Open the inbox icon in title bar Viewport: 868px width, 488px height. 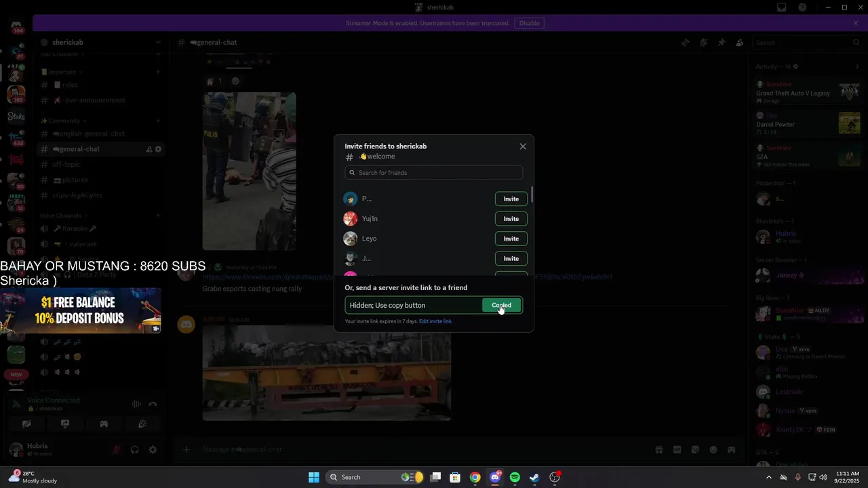[782, 7]
